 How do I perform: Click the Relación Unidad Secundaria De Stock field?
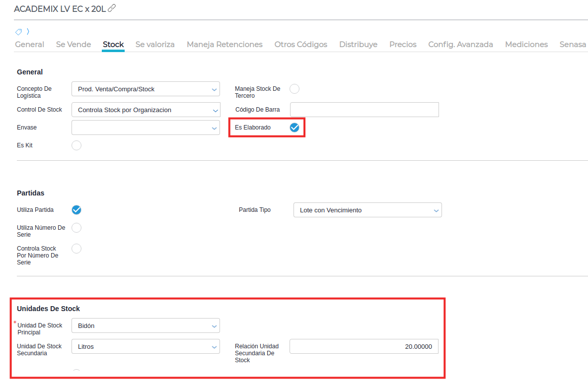(x=364, y=347)
